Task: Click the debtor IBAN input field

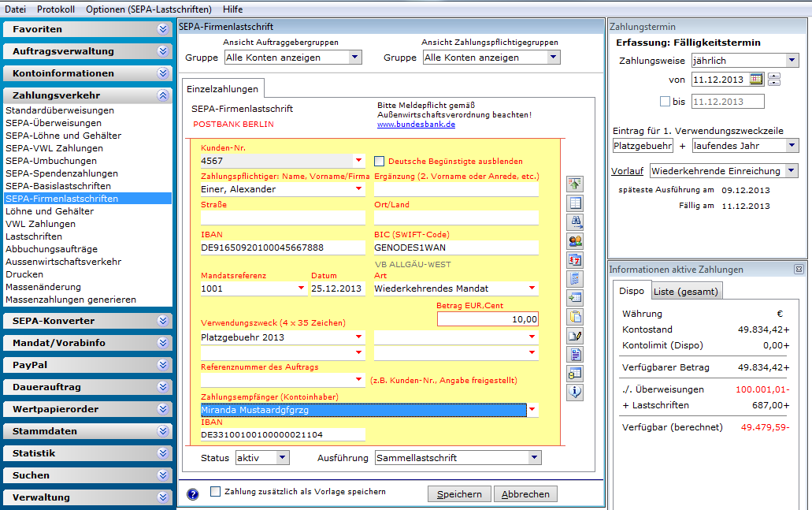Action: [283, 248]
